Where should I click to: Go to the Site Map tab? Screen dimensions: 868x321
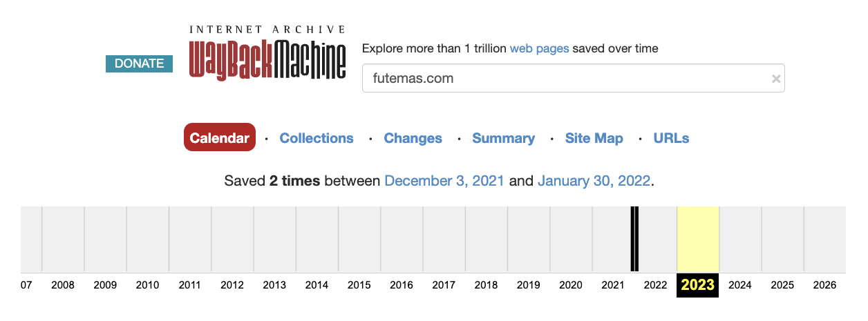tap(594, 138)
